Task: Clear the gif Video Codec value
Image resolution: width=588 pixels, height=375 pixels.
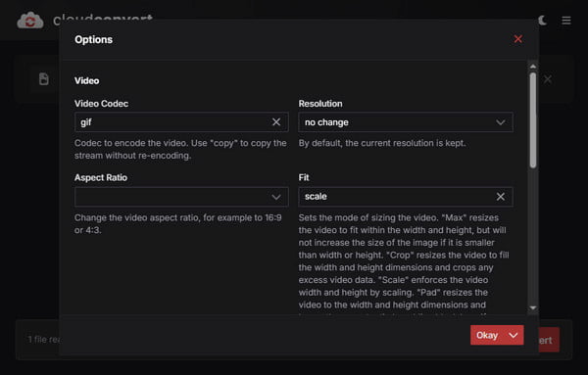Action: click(x=276, y=122)
